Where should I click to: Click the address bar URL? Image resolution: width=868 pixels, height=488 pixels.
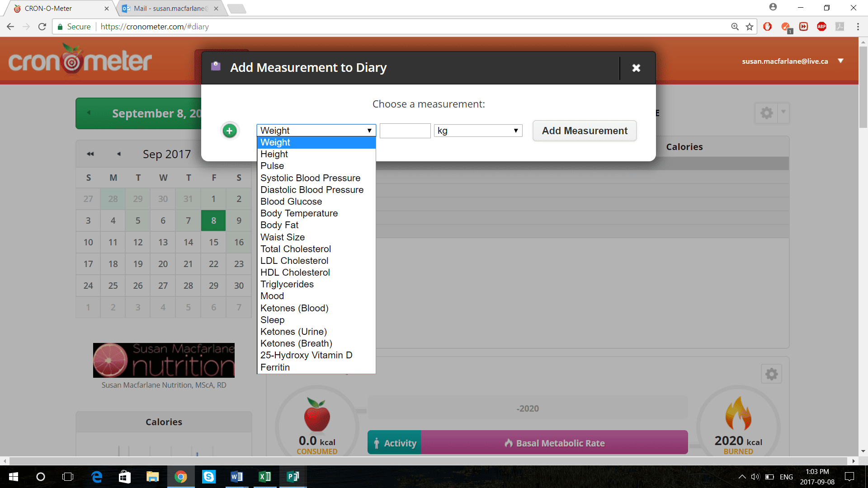(155, 27)
